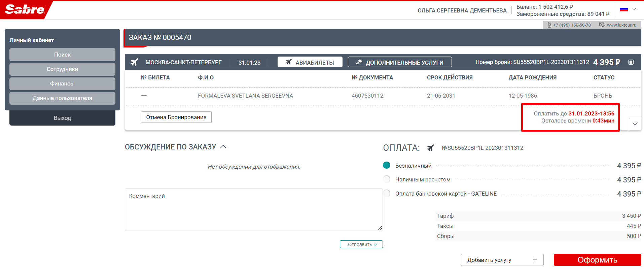644x274 pixels.
Task: Click Отмена Бронирования button
Action: (x=176, y=117)
